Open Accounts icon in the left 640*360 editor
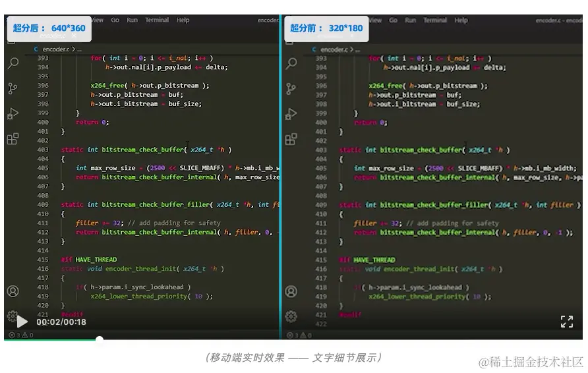Screen dimensions: 588x373 click(13, 291)
